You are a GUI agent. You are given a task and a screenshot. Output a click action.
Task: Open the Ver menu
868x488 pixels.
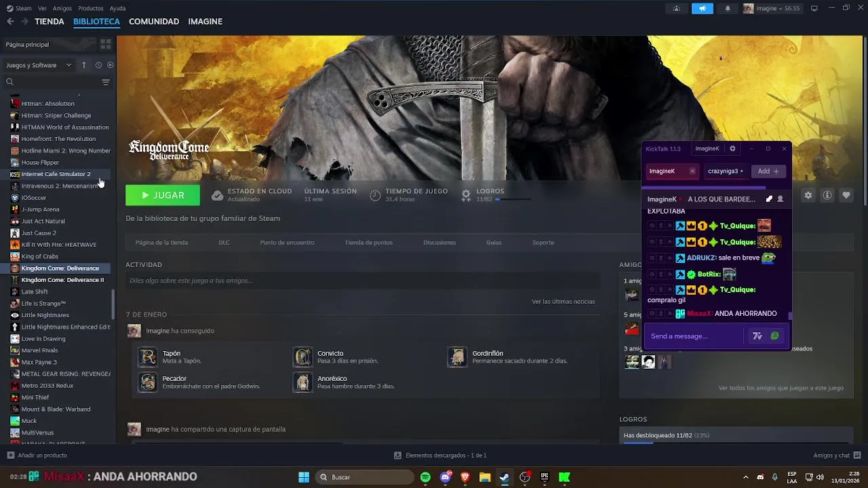(x=43, y=8)
